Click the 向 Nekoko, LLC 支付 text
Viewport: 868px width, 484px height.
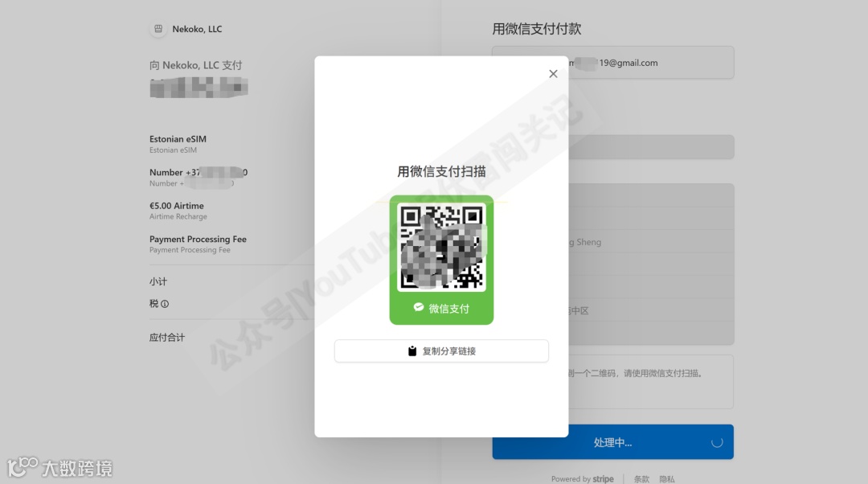pos(195,65)
